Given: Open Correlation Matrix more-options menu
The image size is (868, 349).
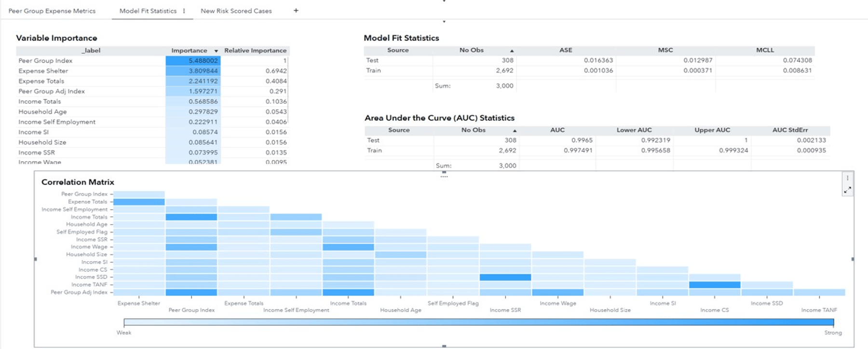Looking at the screenshot, I should click(x=847, y=178).
